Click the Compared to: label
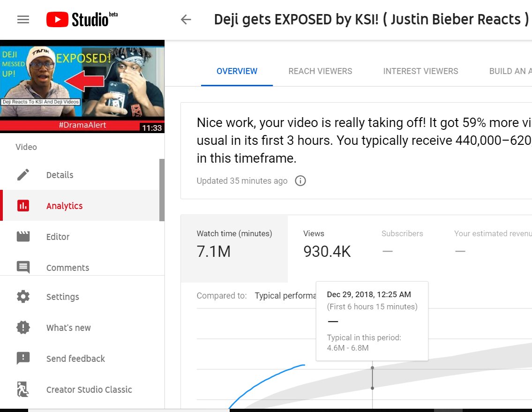532x412 pixels. click(222, 296)
